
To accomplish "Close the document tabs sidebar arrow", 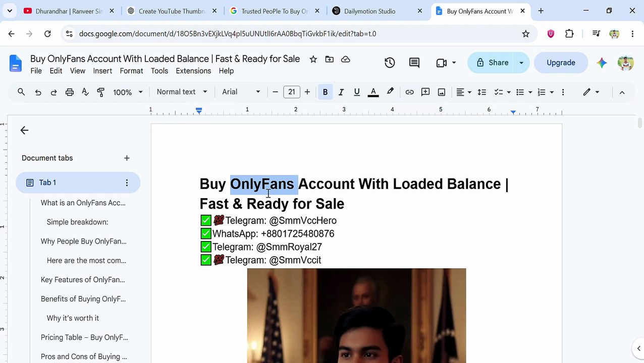I will pyautogui.click(x=24, y=130).
